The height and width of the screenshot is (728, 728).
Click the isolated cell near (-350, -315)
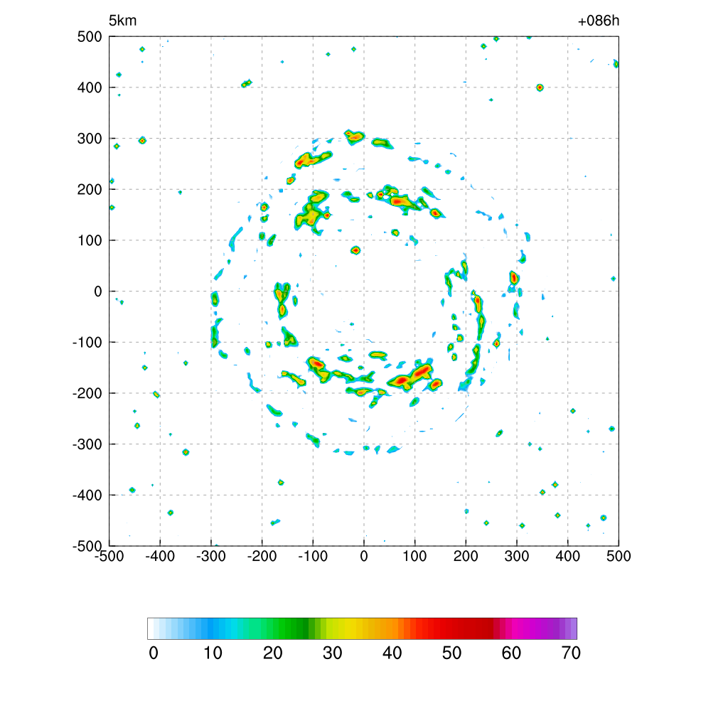pos(186,452)
